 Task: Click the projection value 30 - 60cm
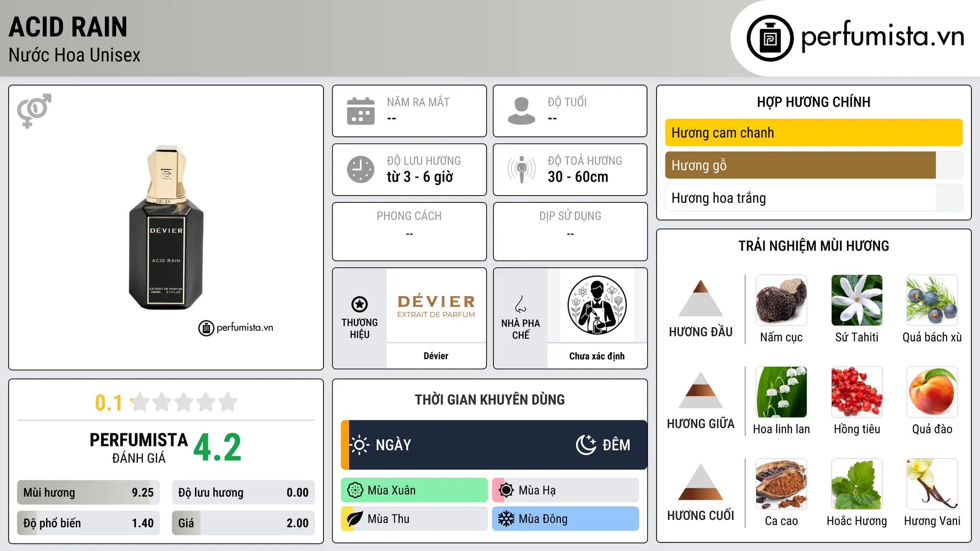[x=578, y=176]
